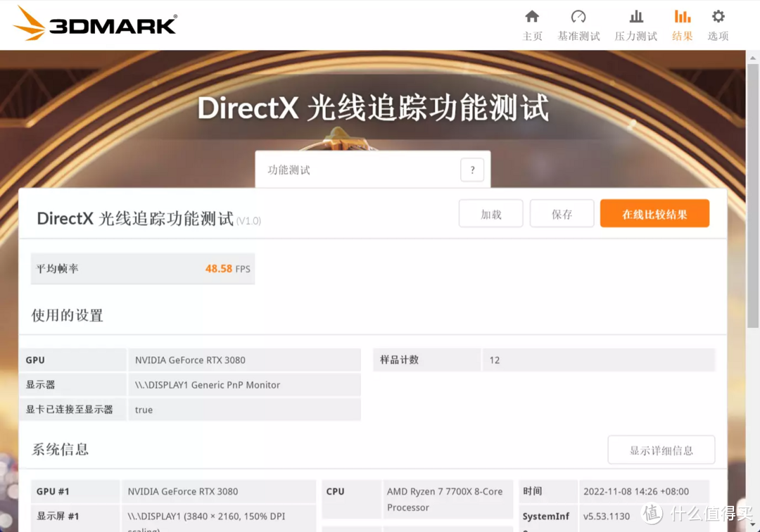
Task: Click 在线比较结果 orange button
Action: point(654,214)
